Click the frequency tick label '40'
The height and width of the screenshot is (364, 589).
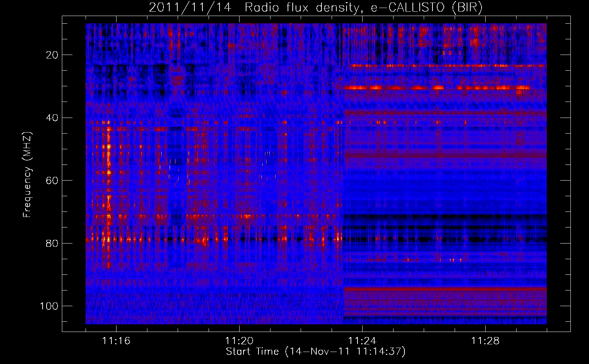(52, 118)
